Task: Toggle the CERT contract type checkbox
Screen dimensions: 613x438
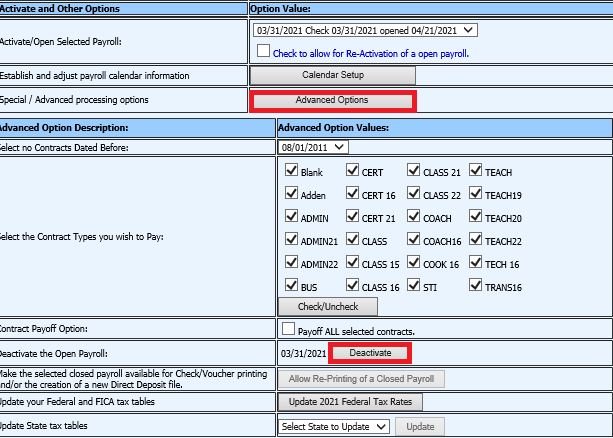Action: (353, 171)
